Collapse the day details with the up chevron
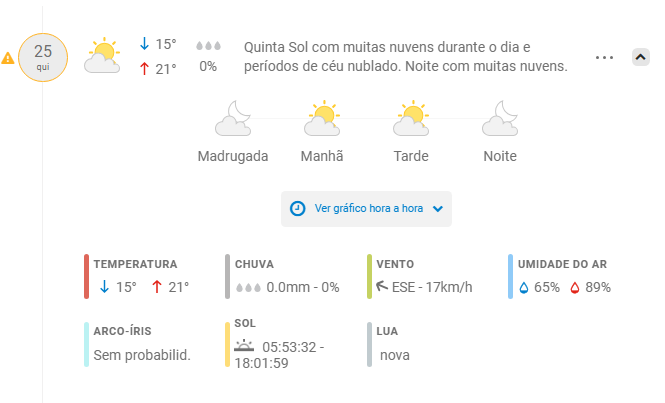This screenshot has height=403, width=665. (640, 57)
